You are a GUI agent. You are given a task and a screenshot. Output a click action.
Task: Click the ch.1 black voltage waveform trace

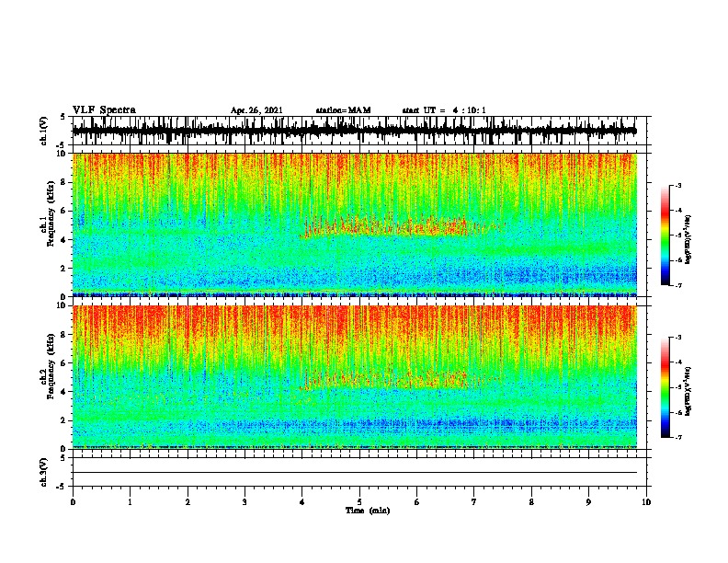pos(354,131)
